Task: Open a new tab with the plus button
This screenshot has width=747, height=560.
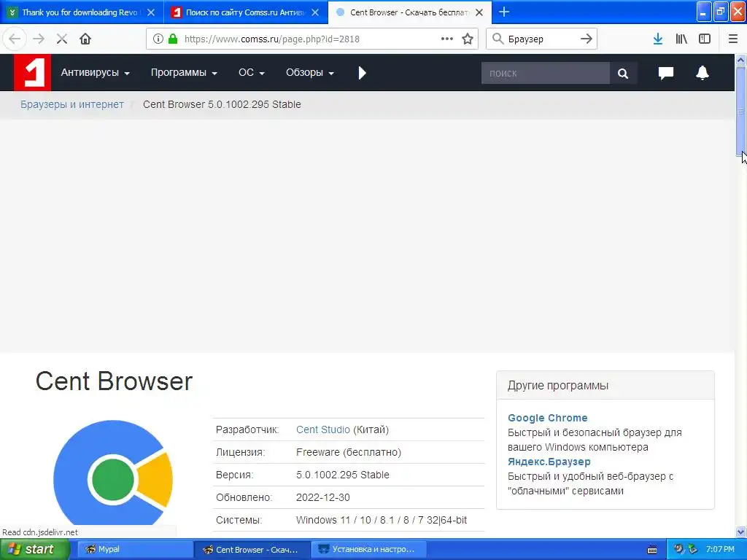Action: pos(503,12)
